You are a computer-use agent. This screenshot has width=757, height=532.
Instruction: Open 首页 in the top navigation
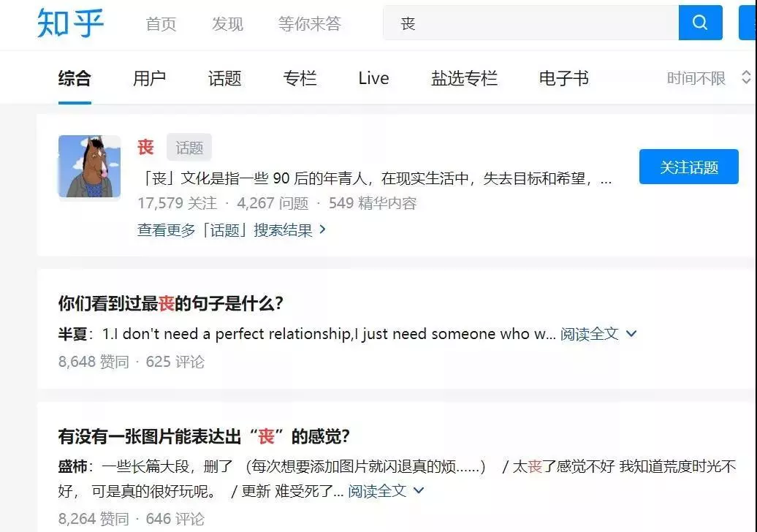coord(161,23)
